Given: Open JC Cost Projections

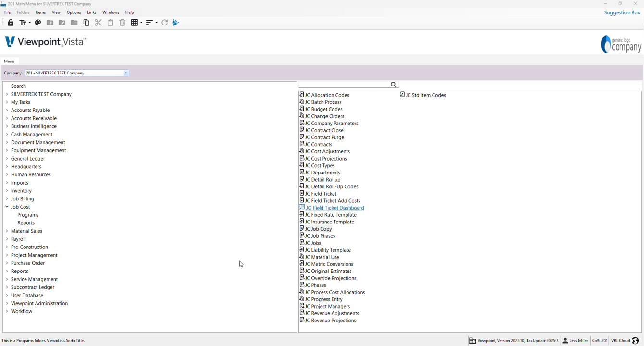Looking at the screenshot, I should [x=326, y=158].
